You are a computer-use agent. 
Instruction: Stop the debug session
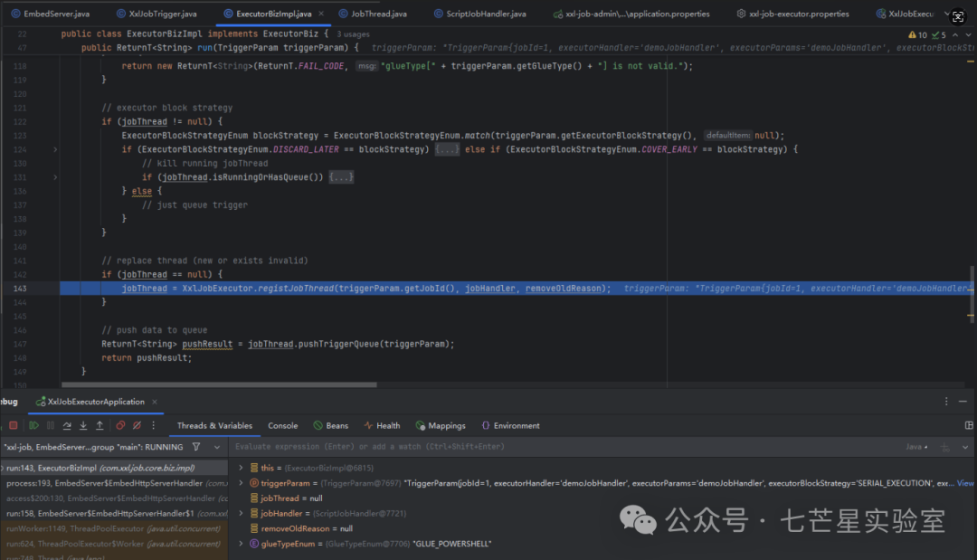13,425
